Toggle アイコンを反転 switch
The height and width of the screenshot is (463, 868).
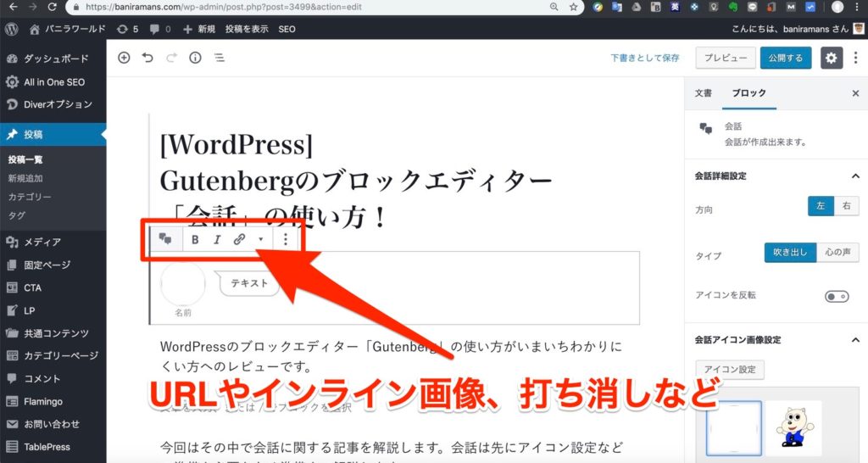(837, 296)
